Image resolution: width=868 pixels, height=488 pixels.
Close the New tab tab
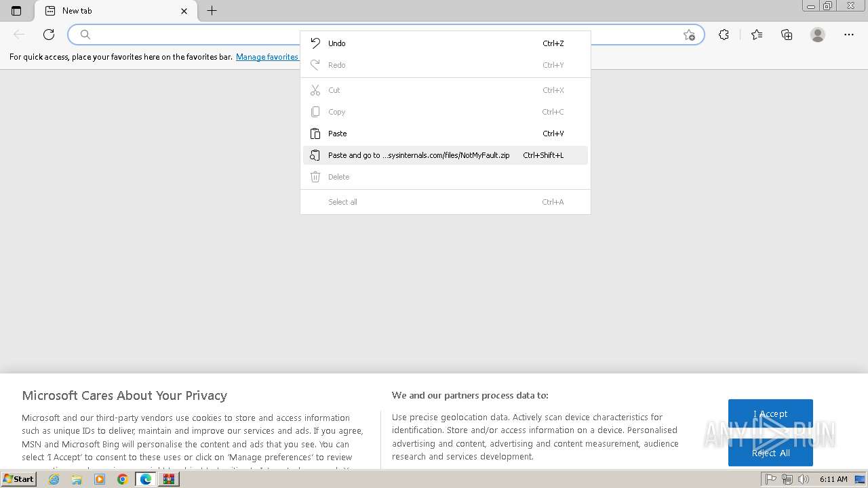pos(184,11)
